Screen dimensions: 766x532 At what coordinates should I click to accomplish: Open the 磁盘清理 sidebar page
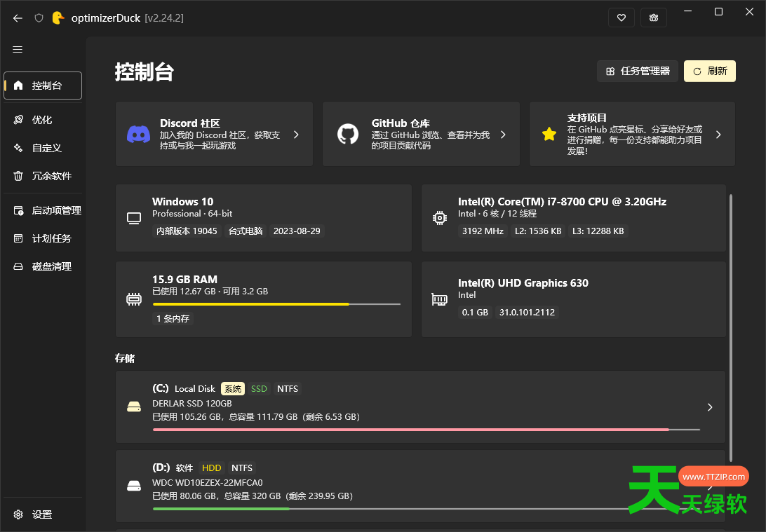tap(43, 266)
